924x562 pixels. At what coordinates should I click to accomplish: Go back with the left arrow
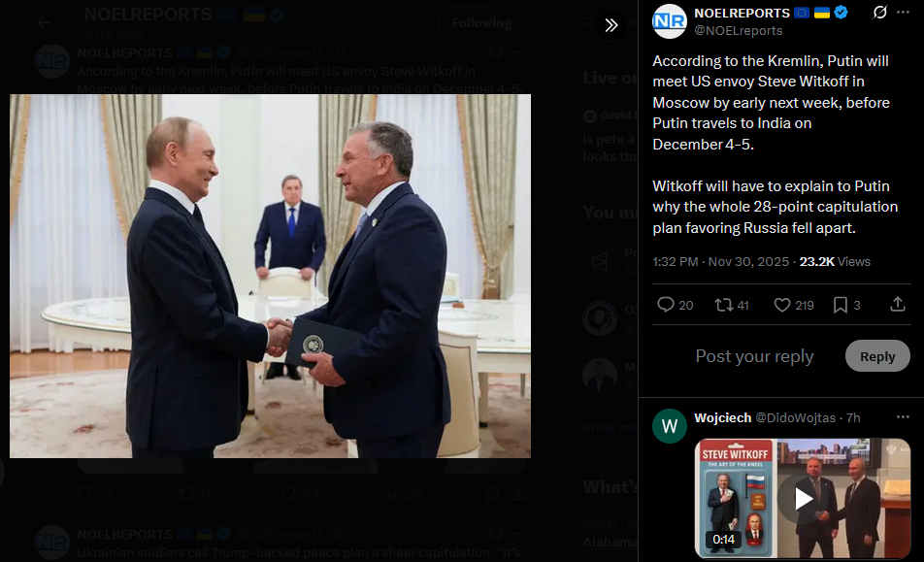pos(44,23)
